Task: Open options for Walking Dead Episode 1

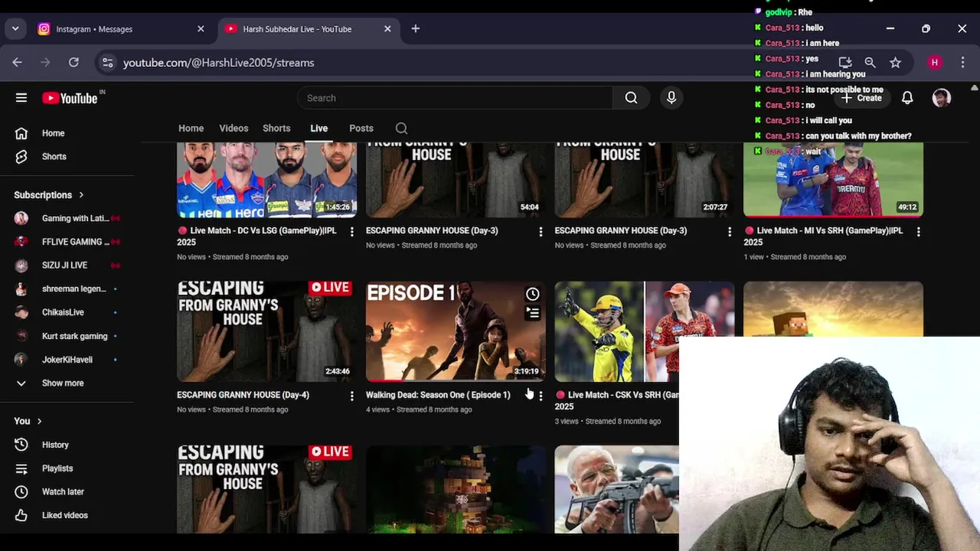Action: (541, 396)
